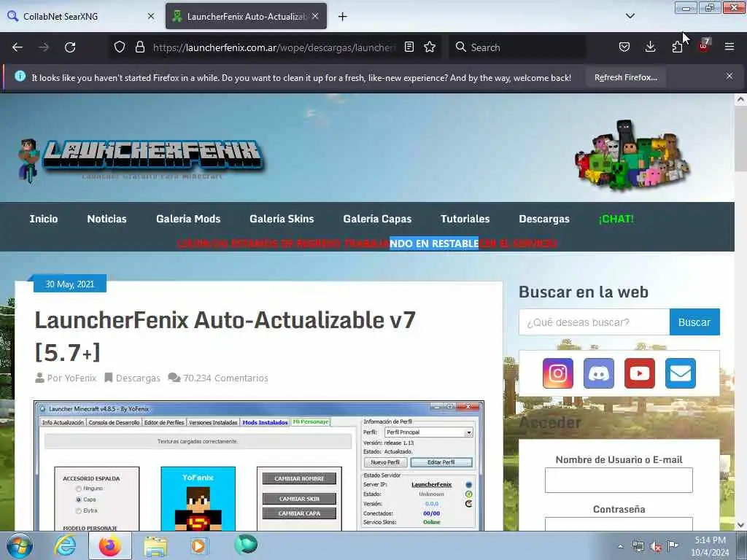Open a new browser tab
Viewport: 747px width, 560px height.
343,17
